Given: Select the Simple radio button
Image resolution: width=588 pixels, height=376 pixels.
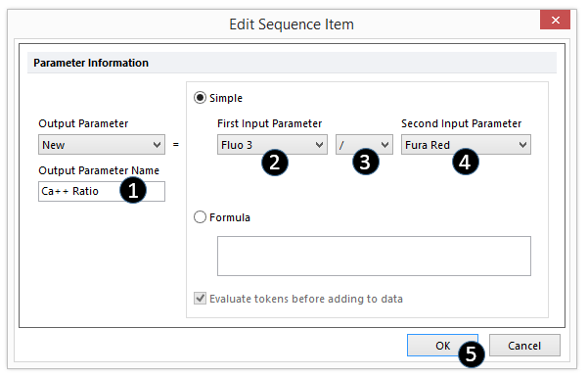Looking at the screenshot, I should pyautogui.click(x=200, y=98).
